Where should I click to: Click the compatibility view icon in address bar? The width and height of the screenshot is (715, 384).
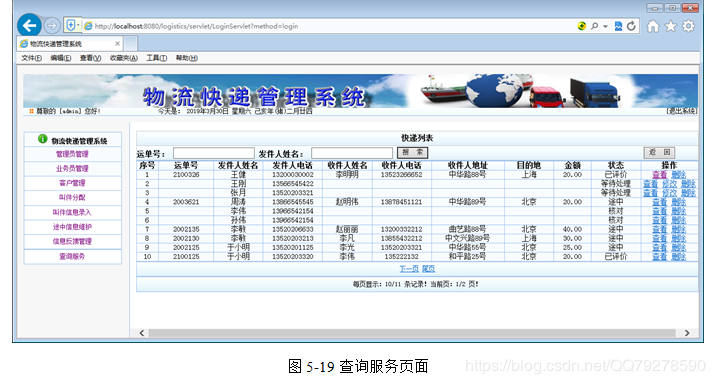(x=618, y=26)
